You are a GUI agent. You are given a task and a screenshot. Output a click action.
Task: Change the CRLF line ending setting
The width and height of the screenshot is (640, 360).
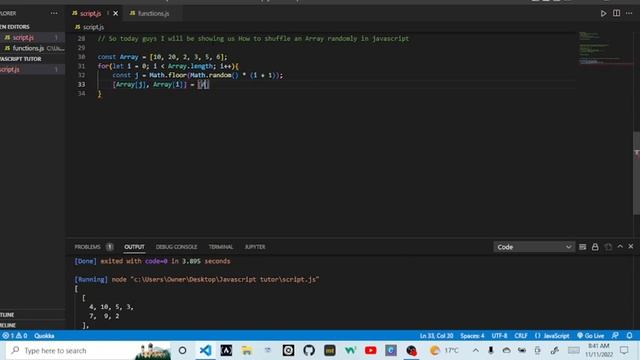pos(521,336)
